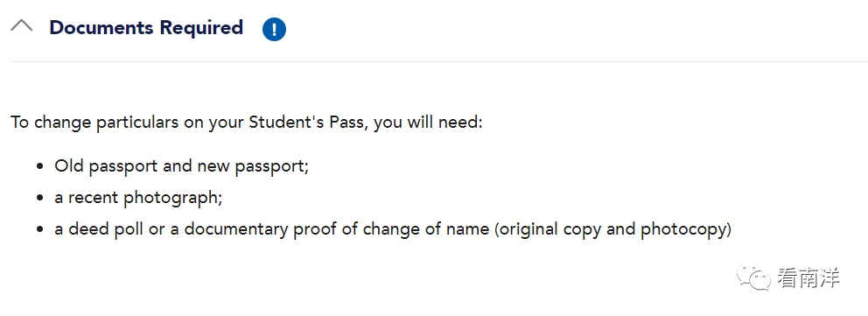The height and width of the screenshot is (316, 868).
Task: Click the horizontal divider under the heading
Action: pos(438,61)
